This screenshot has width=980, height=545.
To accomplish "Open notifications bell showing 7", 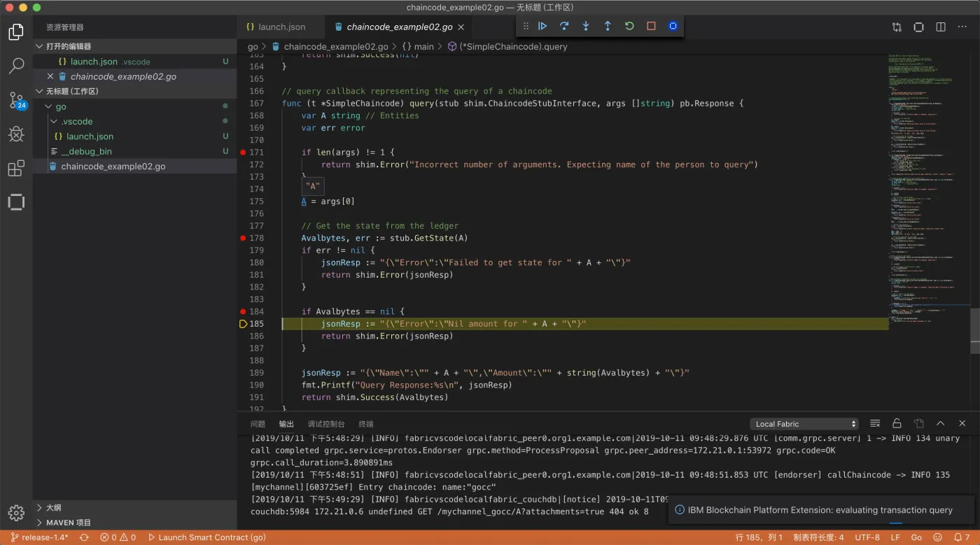I will pos(960,537).
